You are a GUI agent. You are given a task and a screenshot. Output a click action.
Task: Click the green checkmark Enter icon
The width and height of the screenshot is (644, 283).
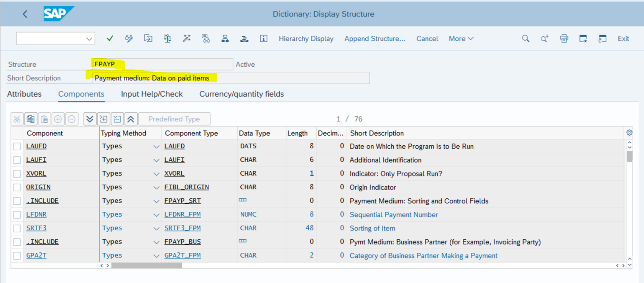pyautogui.click(x=110, y=38)
